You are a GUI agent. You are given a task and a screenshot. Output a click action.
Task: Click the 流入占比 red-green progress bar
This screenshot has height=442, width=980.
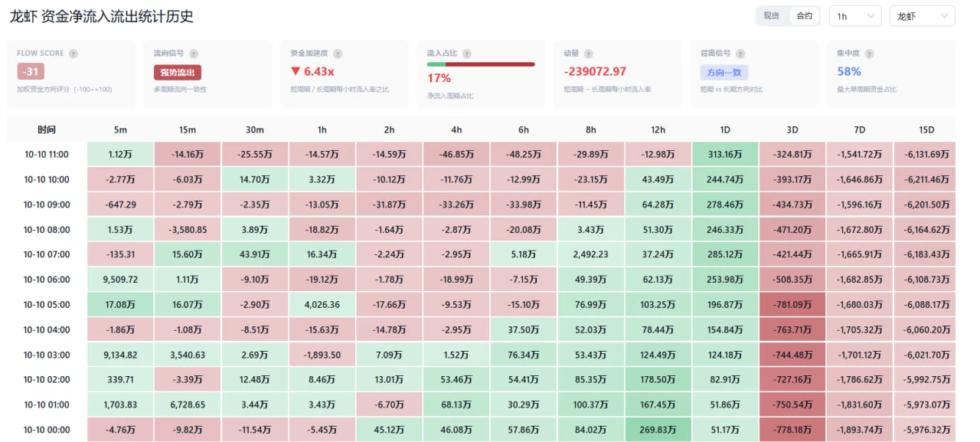point(481,64)
